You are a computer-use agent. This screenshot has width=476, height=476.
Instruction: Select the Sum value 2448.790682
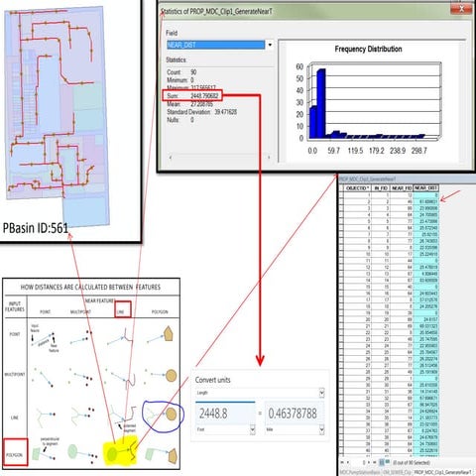click(x=204, y=96)
